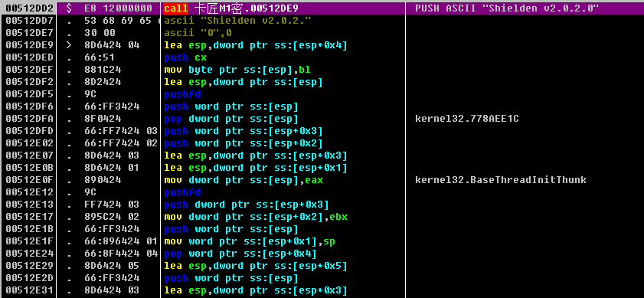Select address 00512DE9
The height and width of the screenshot is (298, 644).
coord(30,44)
